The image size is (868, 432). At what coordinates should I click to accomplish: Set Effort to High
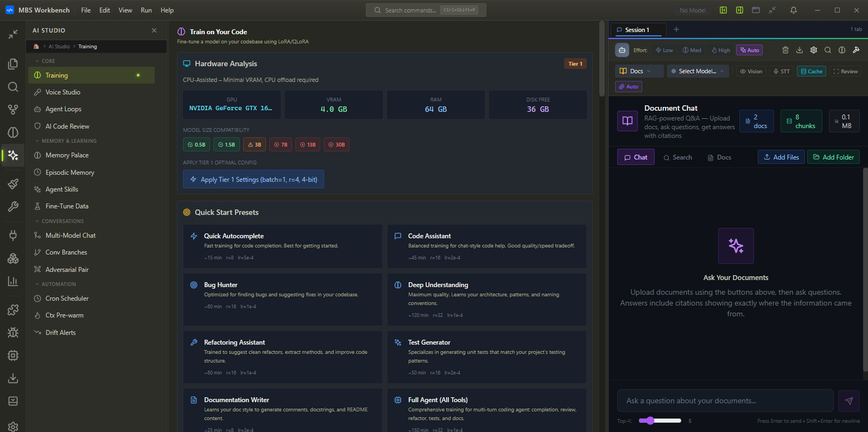[721, 50]
